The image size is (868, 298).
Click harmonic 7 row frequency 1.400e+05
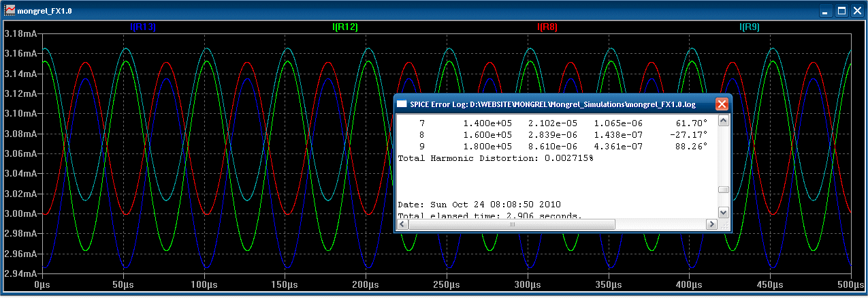pos(487,123)
